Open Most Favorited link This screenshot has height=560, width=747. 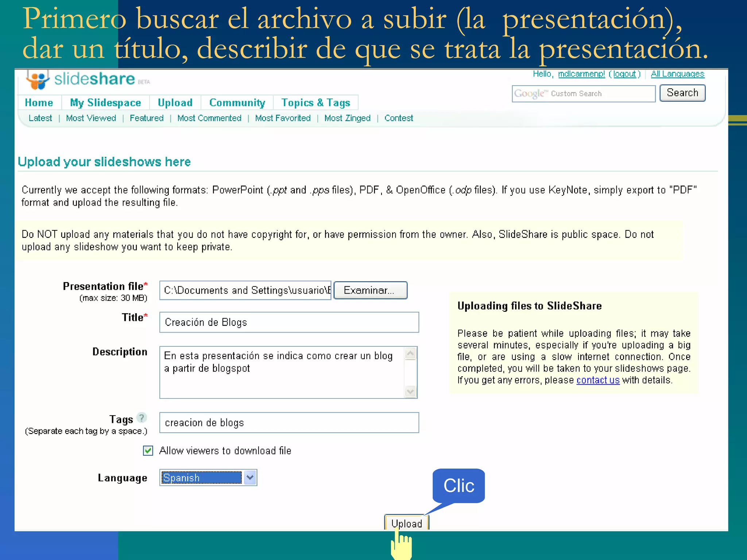283,118
